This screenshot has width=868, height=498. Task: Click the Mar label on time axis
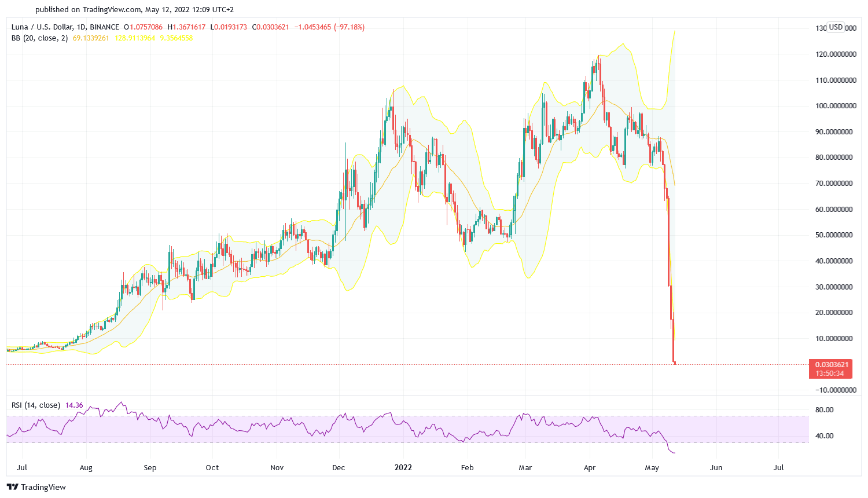525,468
